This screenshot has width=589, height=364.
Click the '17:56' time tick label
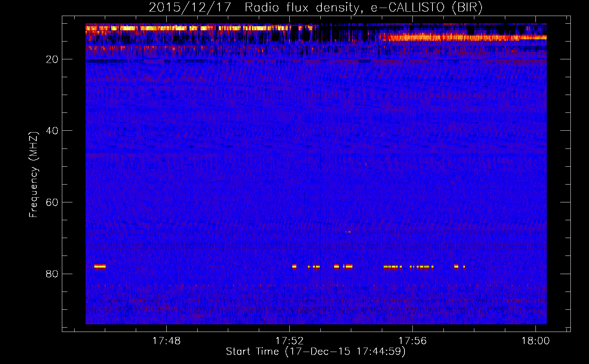point(412,341)
